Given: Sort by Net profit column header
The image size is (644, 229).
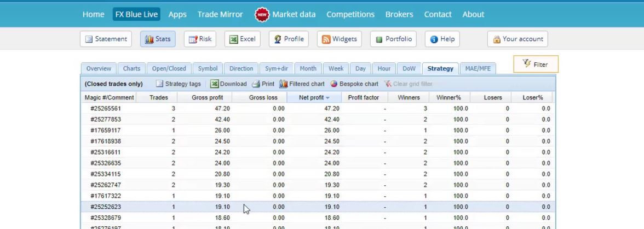Looking at the screenshot, I should tap(313, 98).
